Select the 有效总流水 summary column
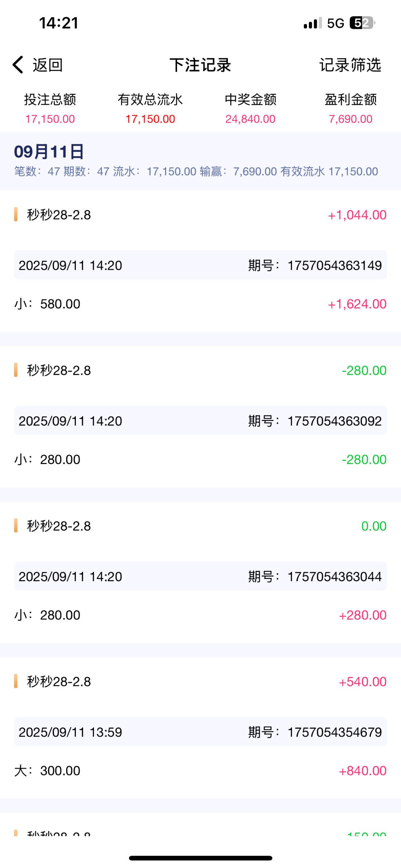Screen dimensions: 401x868 pos(150,109)
